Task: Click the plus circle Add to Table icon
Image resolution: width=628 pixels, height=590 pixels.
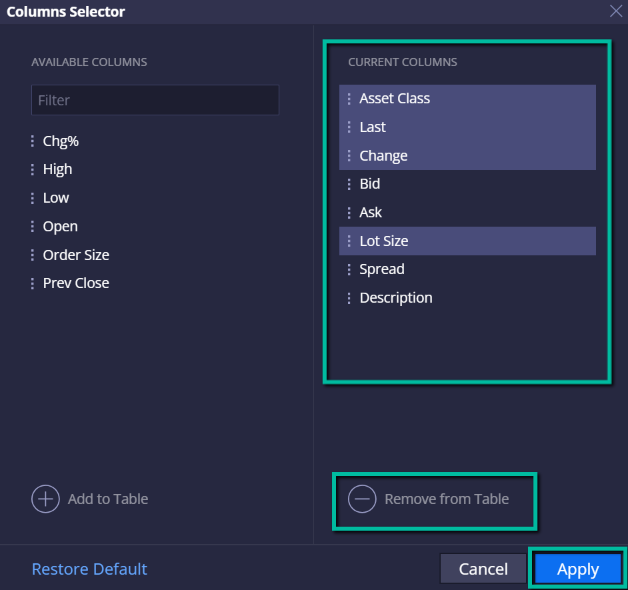Action: [45, 499]
